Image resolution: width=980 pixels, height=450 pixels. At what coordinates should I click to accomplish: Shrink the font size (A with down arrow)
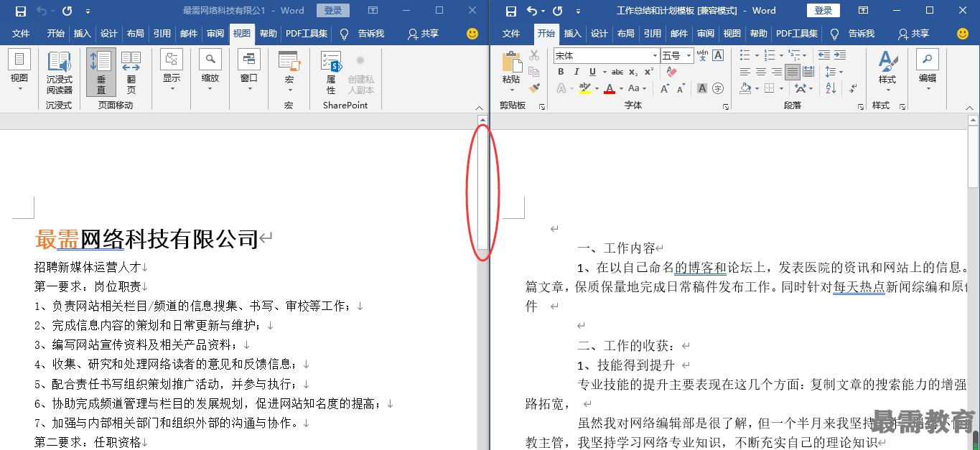coord(680,88)
